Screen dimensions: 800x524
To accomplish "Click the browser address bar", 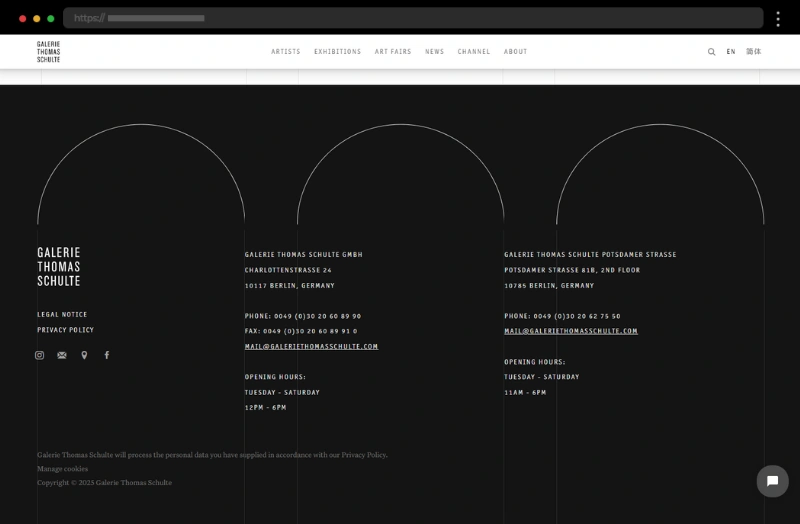I will (x=413, y=18).
